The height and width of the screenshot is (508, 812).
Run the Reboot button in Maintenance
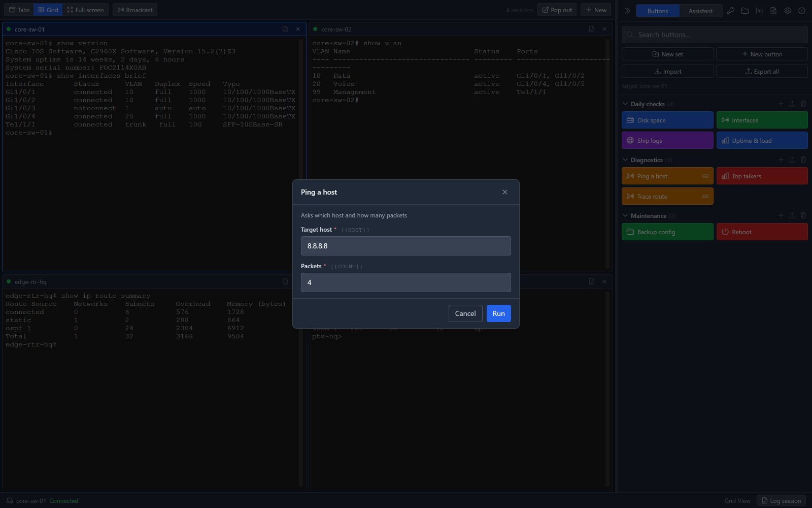coord(762,232)
